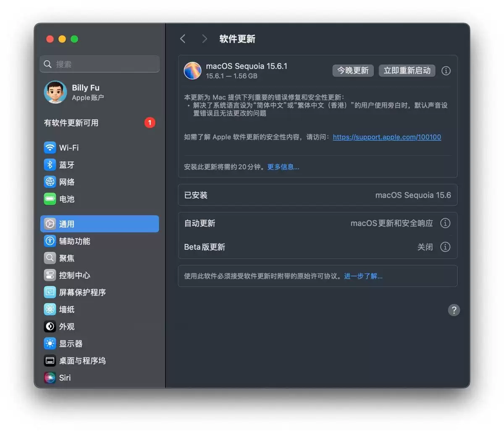Screen dimensions: 504x433
Task: Select the 墙纸 label in sidebar
Action: (67, 309)
